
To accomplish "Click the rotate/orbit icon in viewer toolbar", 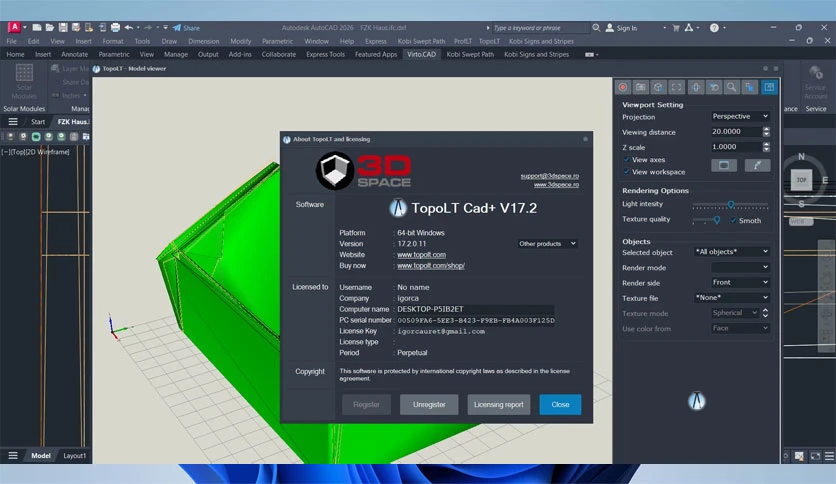I will coord(714,87).
